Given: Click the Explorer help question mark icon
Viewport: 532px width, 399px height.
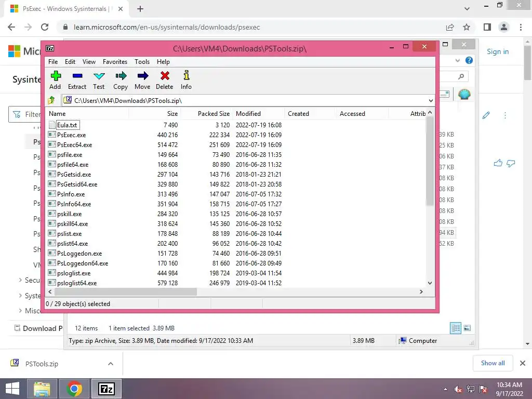Looking at the screenshot, I should [469, 60].
